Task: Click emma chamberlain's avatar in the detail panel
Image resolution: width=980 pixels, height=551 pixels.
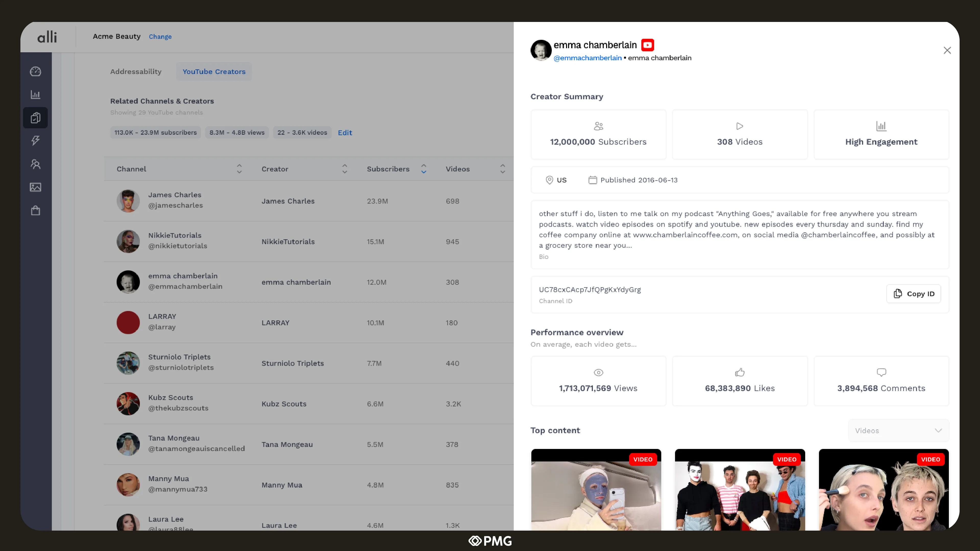Action: coord(541,50)
